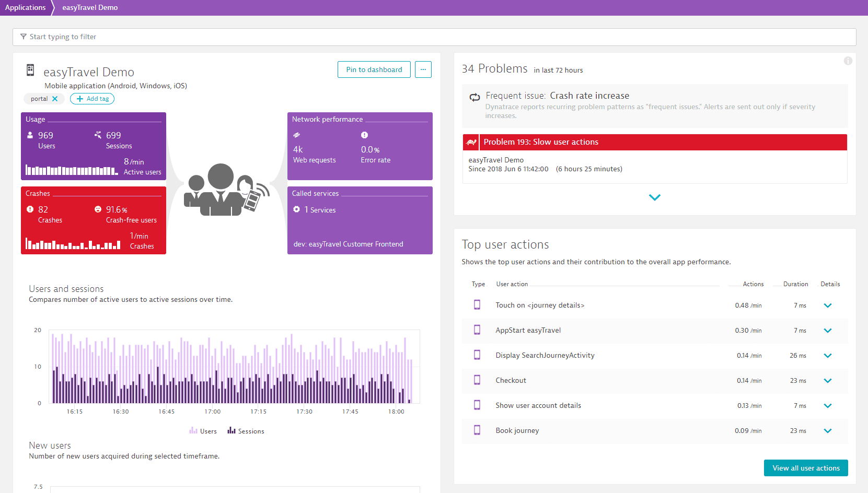868x493 pixels.
Task: Click mobile type icon for AppStart easyTravel
Action: (477, 330)
